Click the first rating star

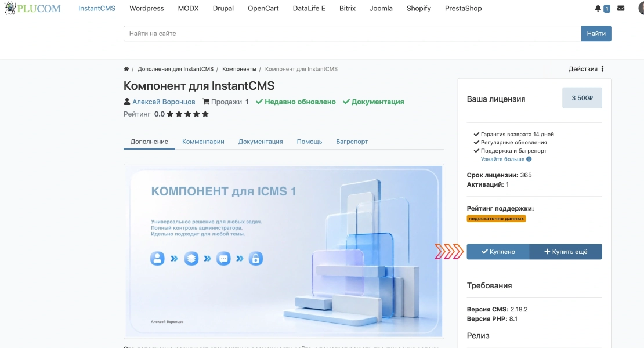click(170, 114)
